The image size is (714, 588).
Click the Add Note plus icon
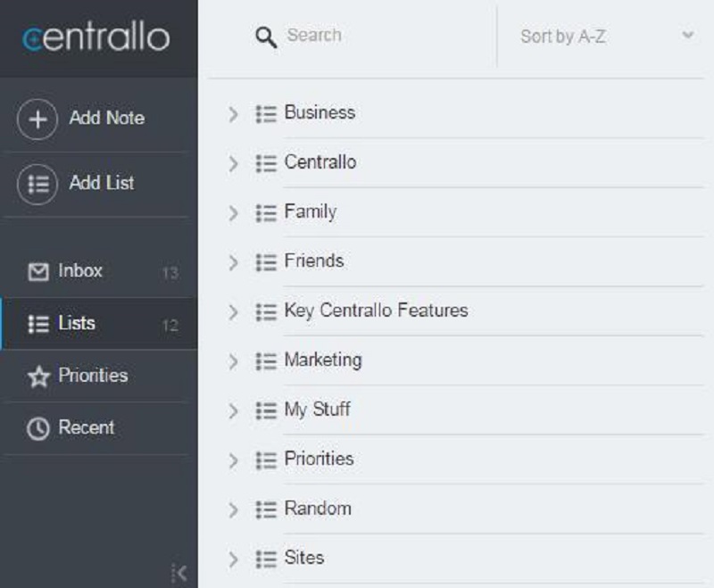(37, 120)
